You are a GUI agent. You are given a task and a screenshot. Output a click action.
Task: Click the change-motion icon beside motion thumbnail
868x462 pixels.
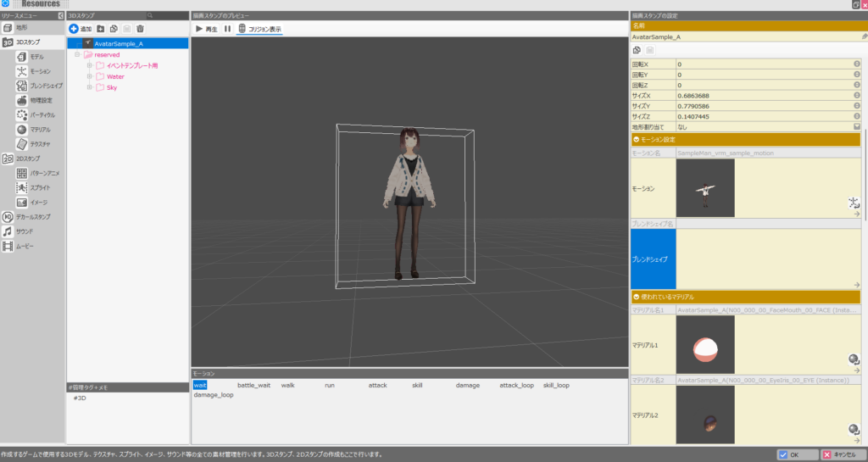coord(853,202)
